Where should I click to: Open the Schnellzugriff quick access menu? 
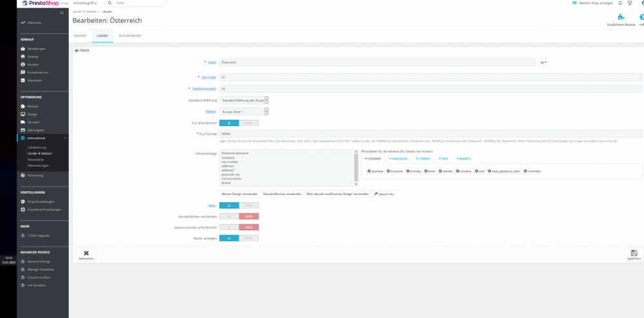(x=85, y=3)
